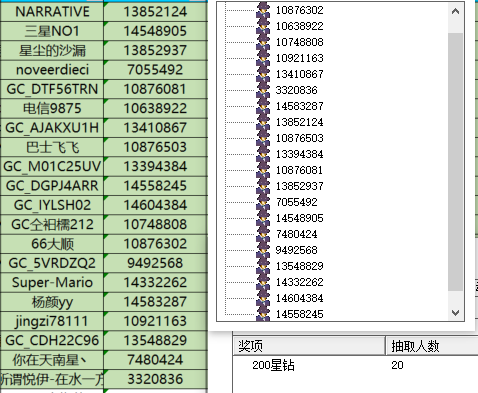
Task: Click the winner list scrollbar thumb
Action: [x=455, y=162]
